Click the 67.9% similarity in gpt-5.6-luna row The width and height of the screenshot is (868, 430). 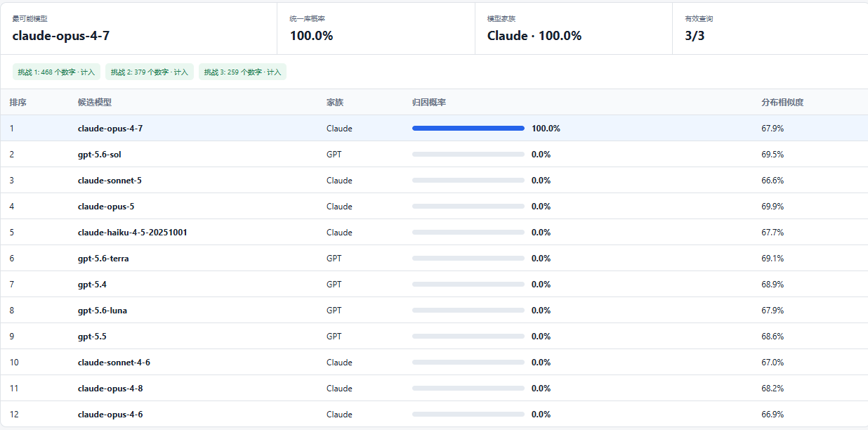coord(772,311)
